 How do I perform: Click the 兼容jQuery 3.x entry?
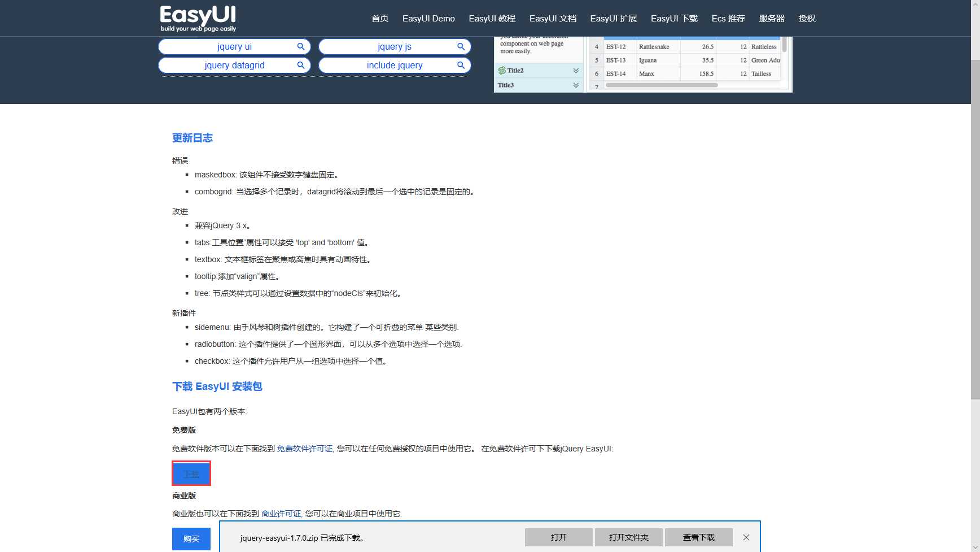click(223, 225)
